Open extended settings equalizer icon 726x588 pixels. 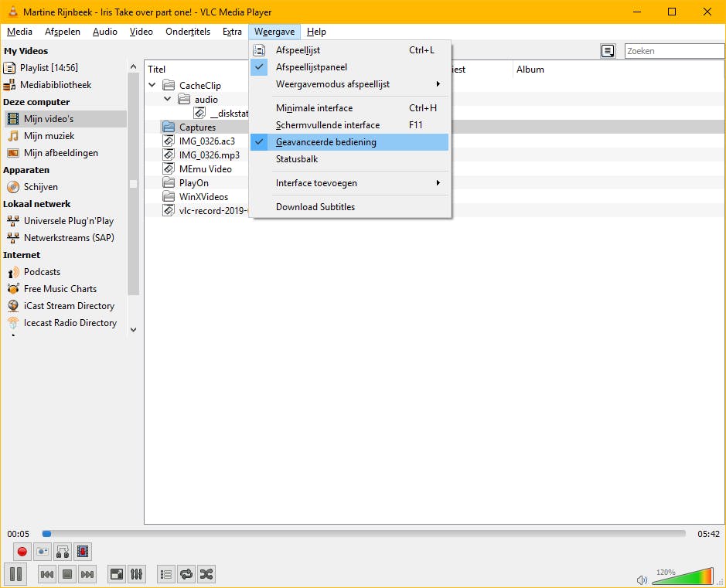[137, 575]
